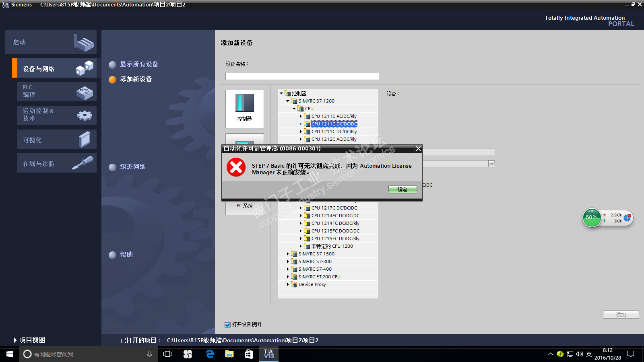
Task: Collapse the SIMATIC S7-1200 node
Action: 288,101
